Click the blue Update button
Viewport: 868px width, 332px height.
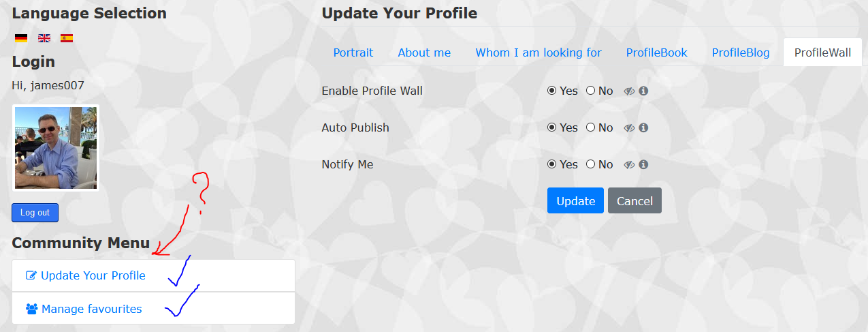[x=575, y=200]
